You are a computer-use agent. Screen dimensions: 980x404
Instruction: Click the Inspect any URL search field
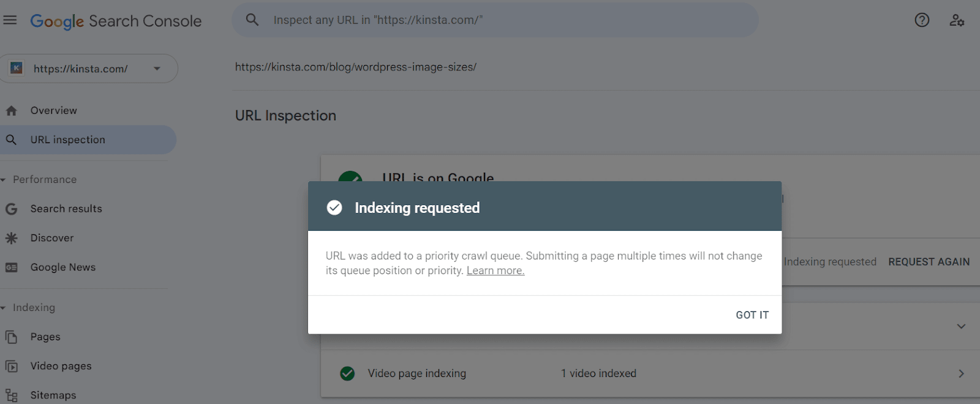point(495,20)
